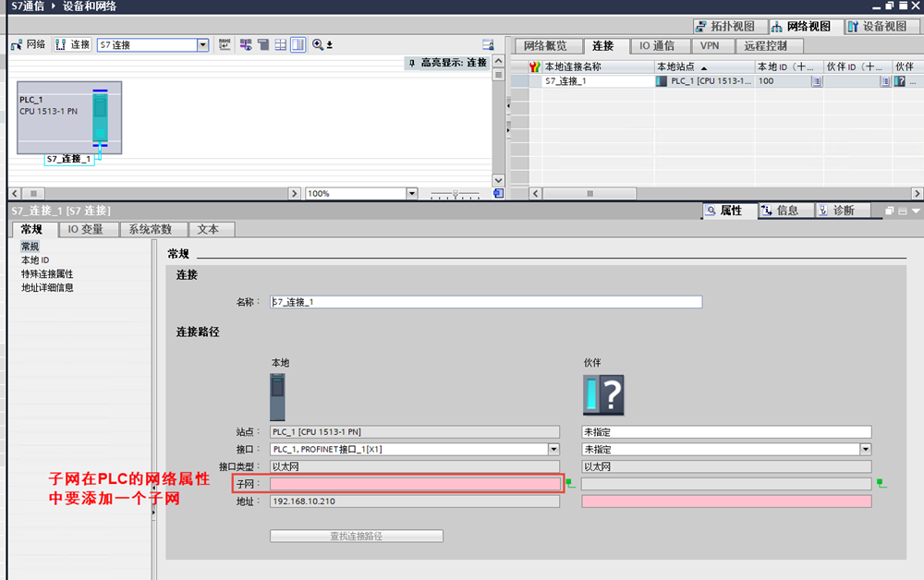The width and height of the screenshot is (924, 580).
Task: Open the S7 连接 connection type dropdown
Action: pos(203,44)
